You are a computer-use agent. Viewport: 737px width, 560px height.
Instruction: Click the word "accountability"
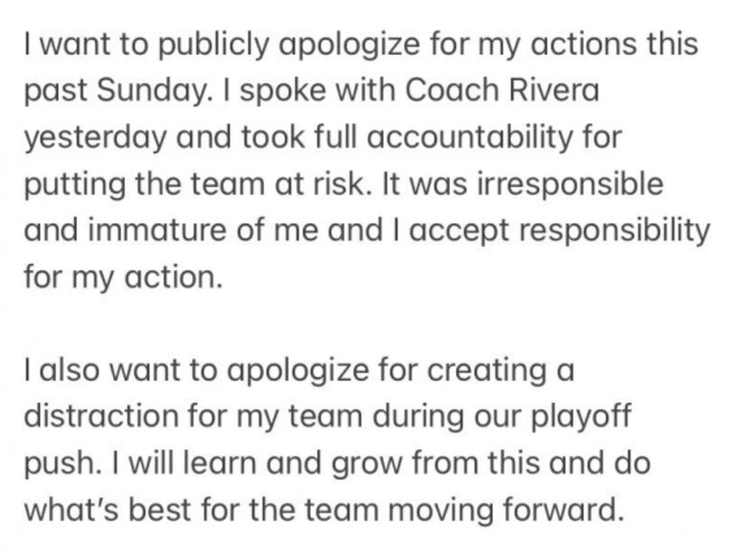click(466, 138)
